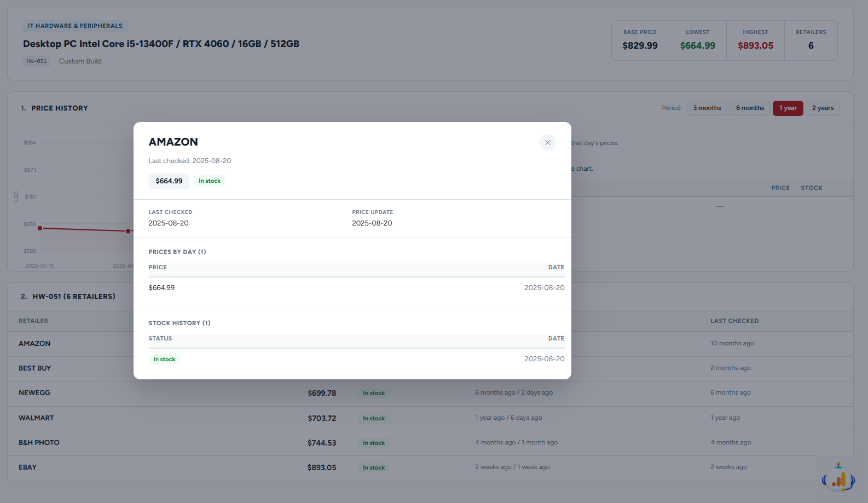Click the first data point on the price chart
The width and height of the screenshot is (868, 503).
coord(40,228)
